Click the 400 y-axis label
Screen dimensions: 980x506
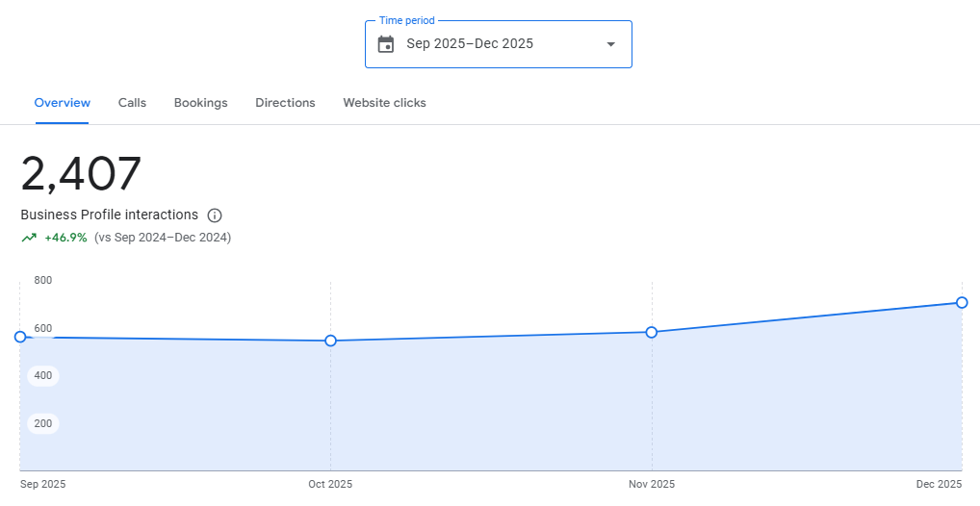tap(43, 375)
